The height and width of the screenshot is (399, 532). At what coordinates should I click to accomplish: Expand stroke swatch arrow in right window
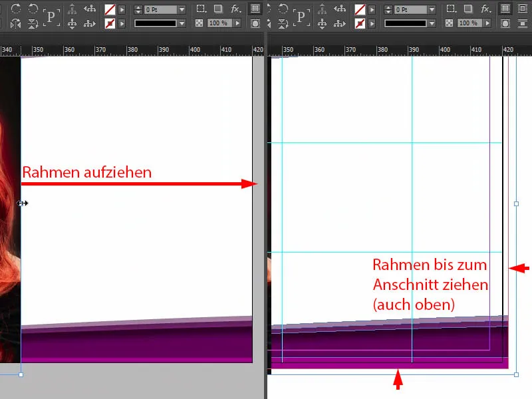(372, 23)
